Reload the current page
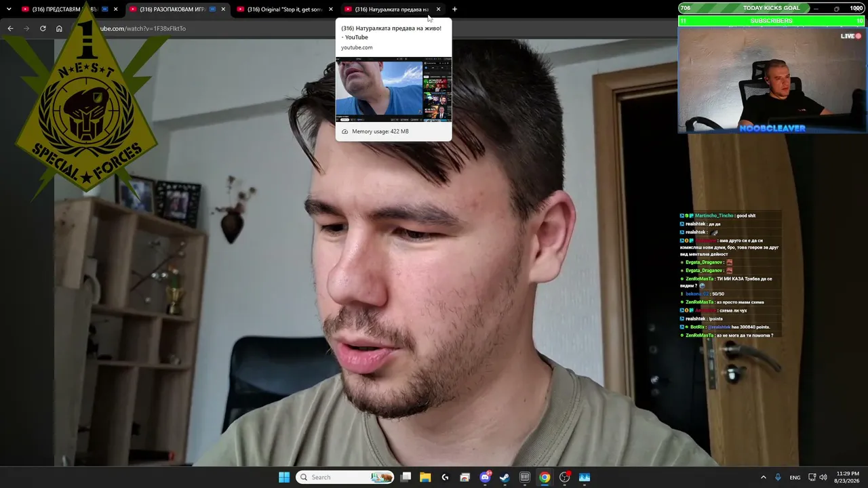This screenshot has width=868, height=488. [43, 28]
